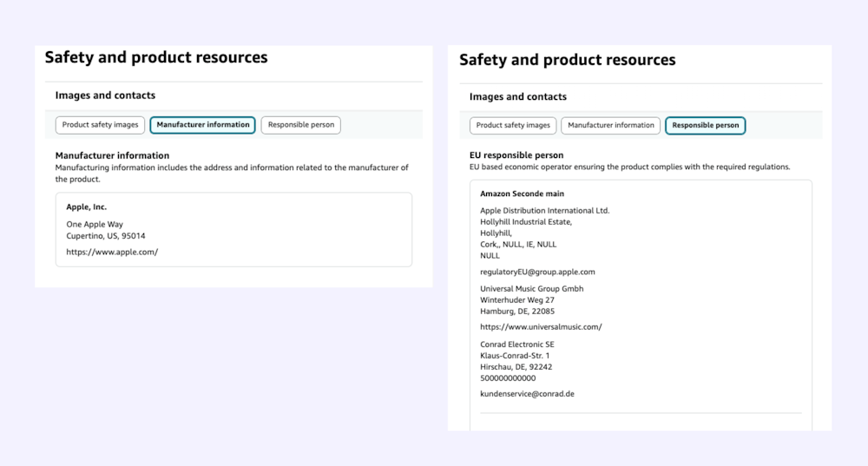The height and width of the screenshot is (466, 868).
Task: Click Images and contacts heading in right panel
Action: pyautogui.click(x=518, y=97)
